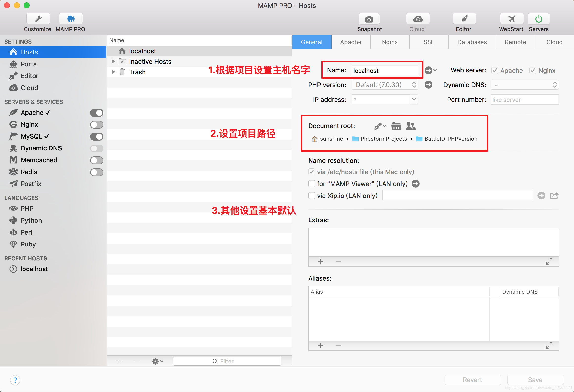Toggle the Redis switch
The height and width of the screenshot is (392, 574).
pyautogui.click(x=97, y=172)
